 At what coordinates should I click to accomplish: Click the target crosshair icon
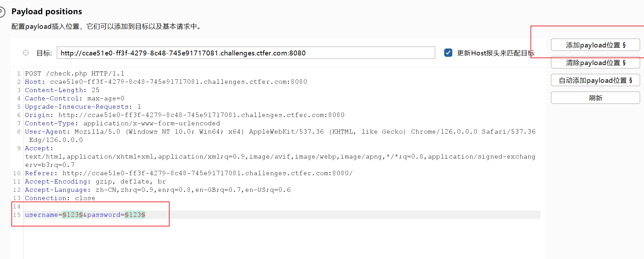click(x=26, y=53)
